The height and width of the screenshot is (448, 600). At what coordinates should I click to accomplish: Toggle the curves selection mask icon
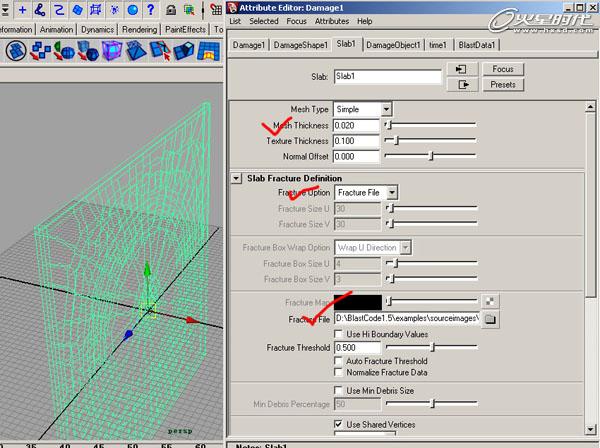point(59,10)
